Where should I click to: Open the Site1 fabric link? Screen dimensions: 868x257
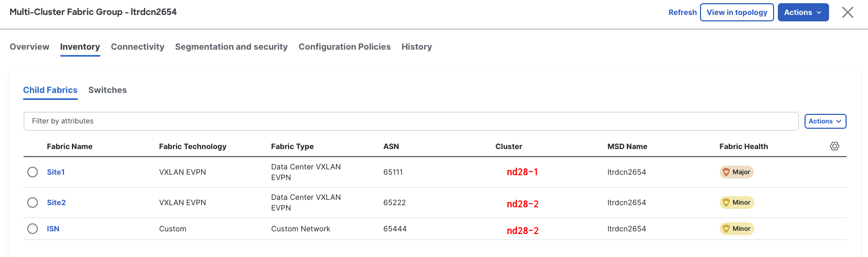point(55,172)
